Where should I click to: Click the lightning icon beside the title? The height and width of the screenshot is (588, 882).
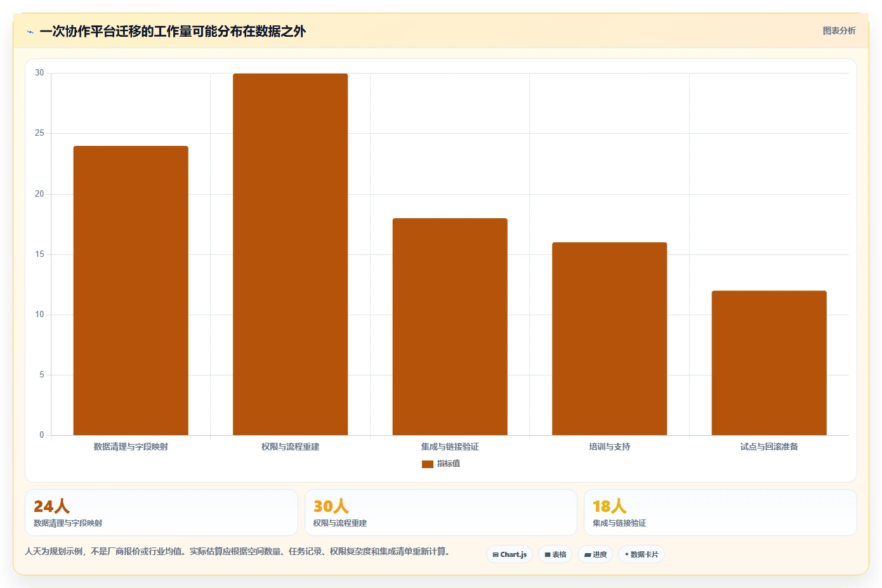pyautogui.click(x=30, y=32)
